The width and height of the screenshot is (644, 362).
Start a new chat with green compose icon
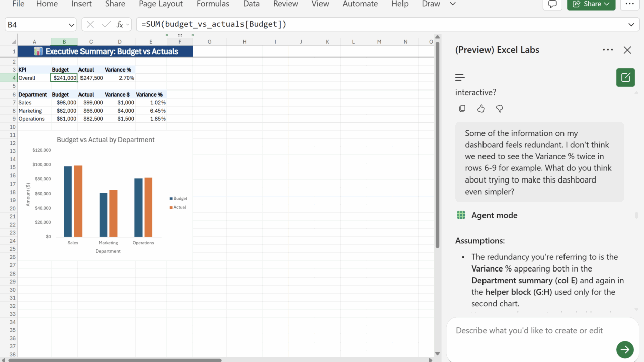[625, 77]
